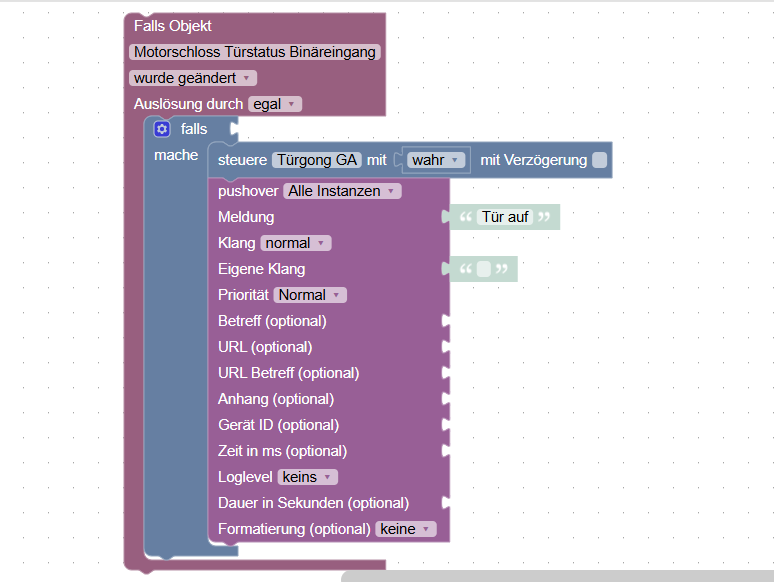Click the Gerät ID (optional) label
This screenshot has height=582, width=774.
(278, 425)
